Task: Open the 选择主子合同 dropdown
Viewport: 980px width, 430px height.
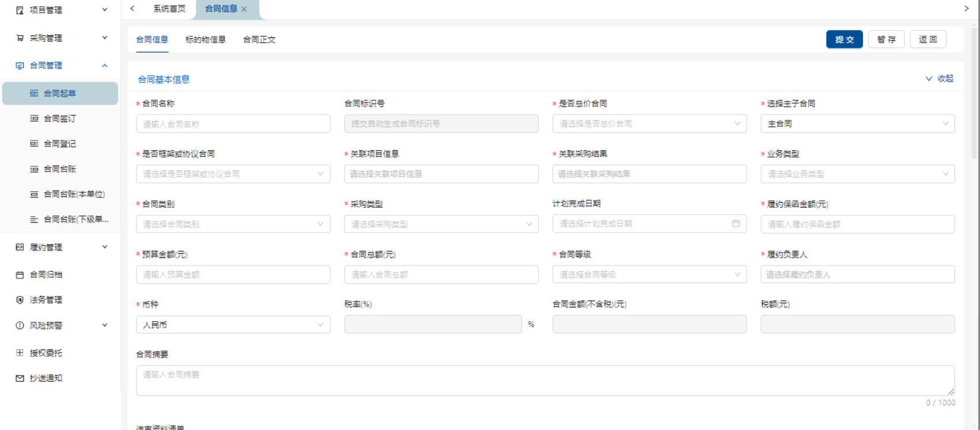Action: click(x=857, y=124)
